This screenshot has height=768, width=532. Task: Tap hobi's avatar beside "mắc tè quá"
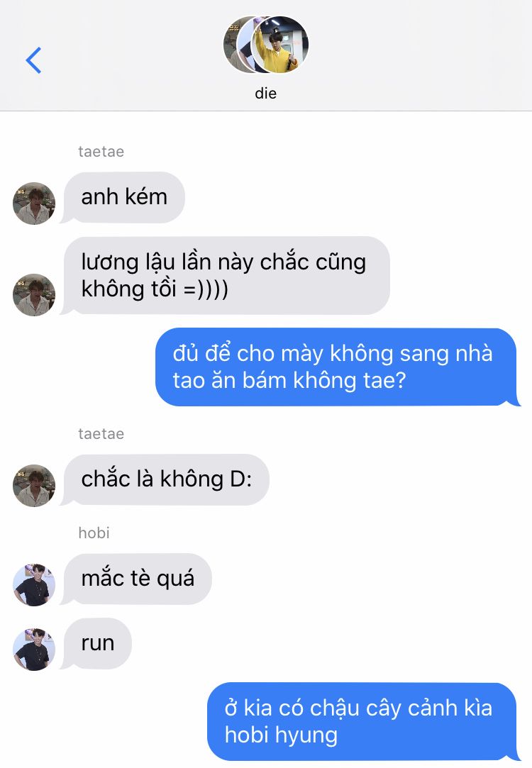coord(34,585)
